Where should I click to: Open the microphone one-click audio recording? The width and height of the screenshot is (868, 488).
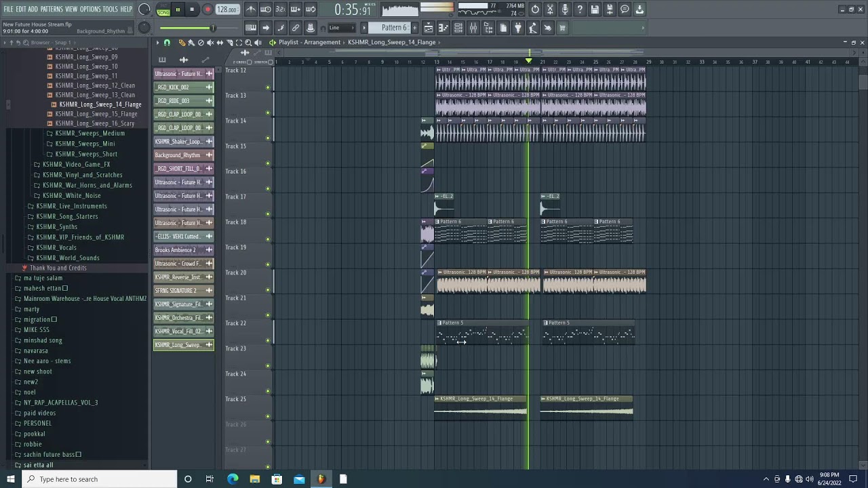pos(565,9)
